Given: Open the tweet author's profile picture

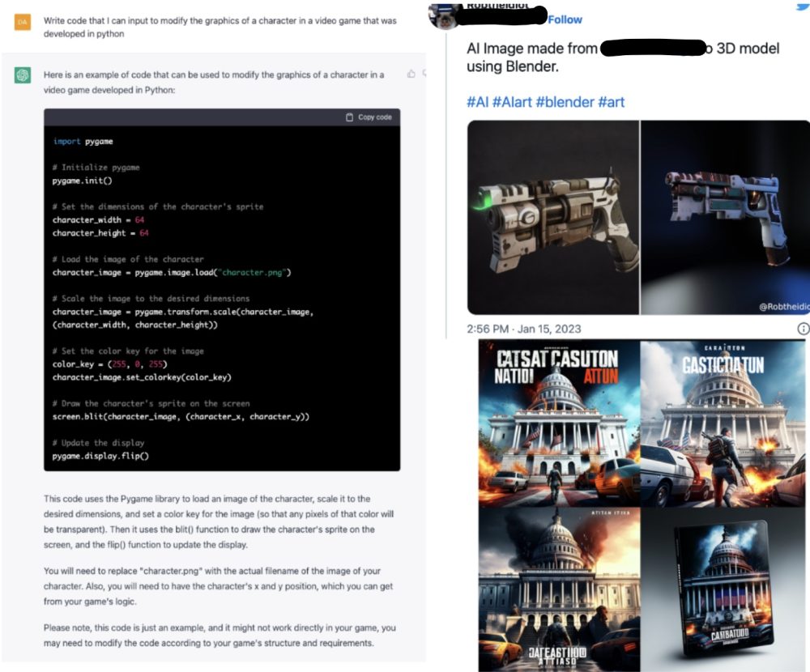Looking at the screenshot, I should [x=443, y=16].
